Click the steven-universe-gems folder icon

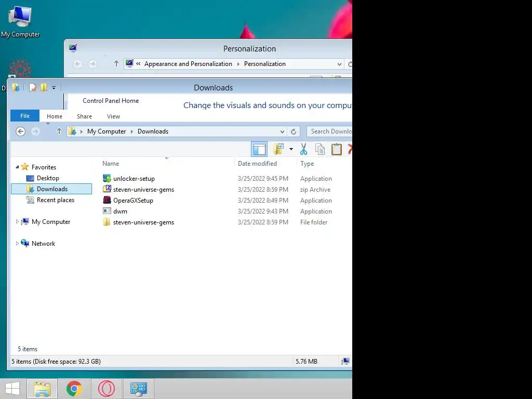[x=107, y=222]
